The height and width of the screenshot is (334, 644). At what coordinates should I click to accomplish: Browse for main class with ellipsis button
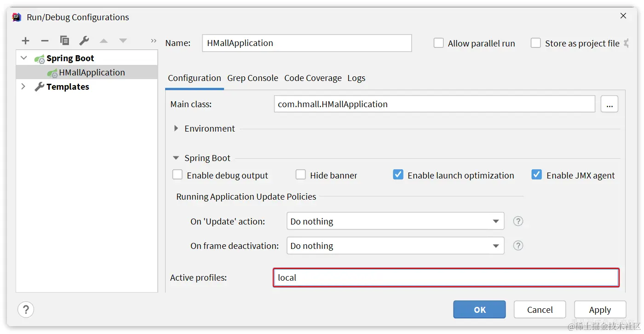[x=609, y=104]
